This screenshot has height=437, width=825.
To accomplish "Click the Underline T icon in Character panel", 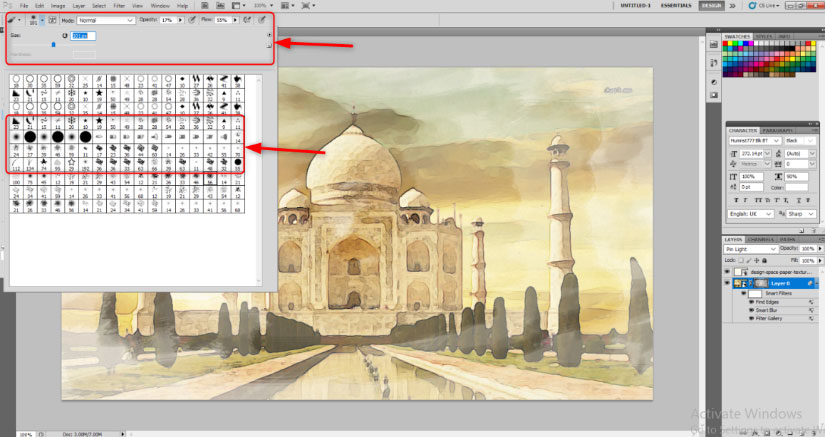I will [799, 200].
